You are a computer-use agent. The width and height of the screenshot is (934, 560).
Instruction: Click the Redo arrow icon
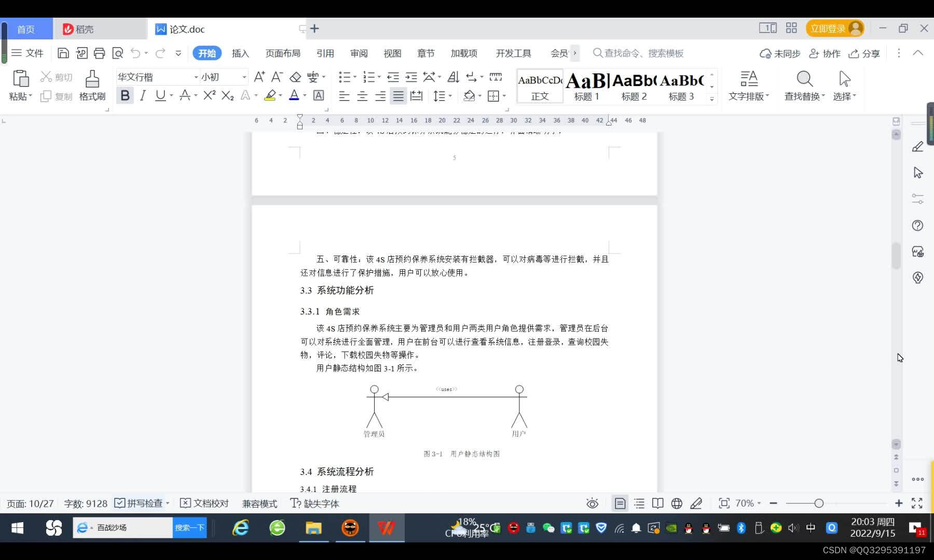click(x=160, y=53)
